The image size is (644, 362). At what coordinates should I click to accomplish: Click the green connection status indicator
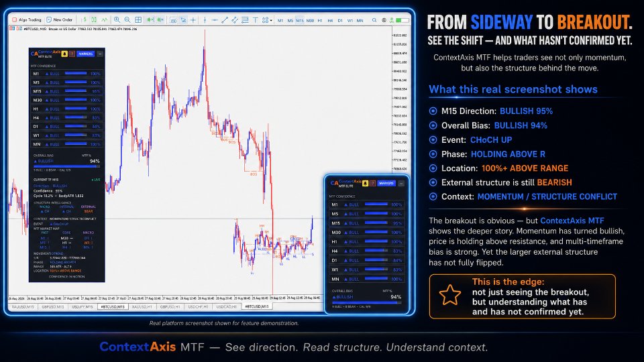coord(402,19)
